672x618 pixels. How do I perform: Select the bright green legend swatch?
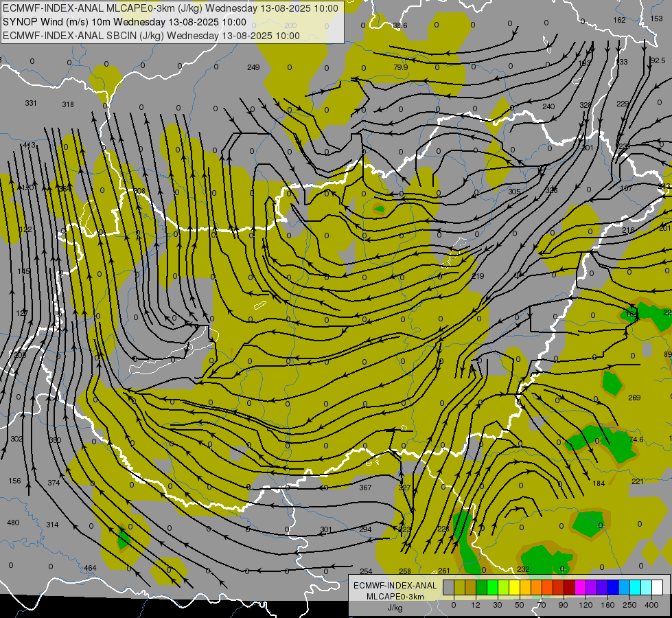click(x=492, y=587)
